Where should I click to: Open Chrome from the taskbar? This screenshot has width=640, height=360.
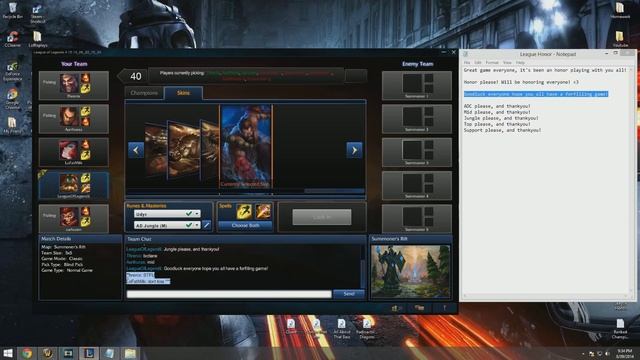point(27,353)
